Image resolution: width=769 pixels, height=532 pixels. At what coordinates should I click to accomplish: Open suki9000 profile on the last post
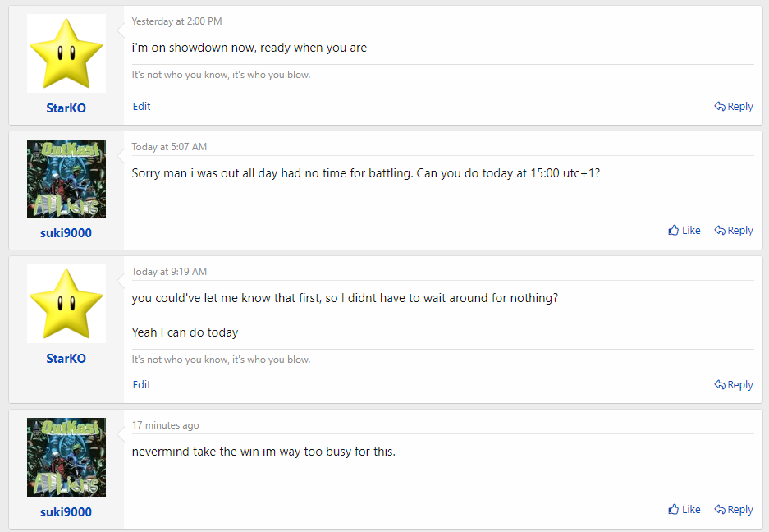pos(66,511)
